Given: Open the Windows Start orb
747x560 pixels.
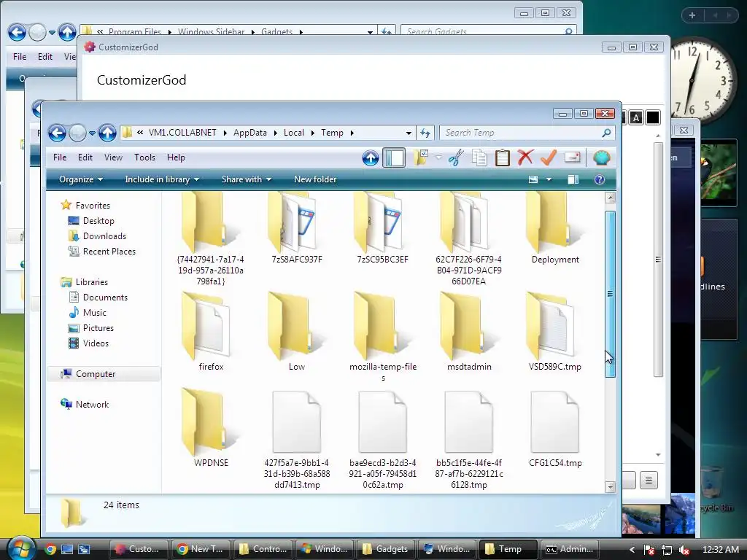Looking at the screenshot, I should click(x=21, y=548).
